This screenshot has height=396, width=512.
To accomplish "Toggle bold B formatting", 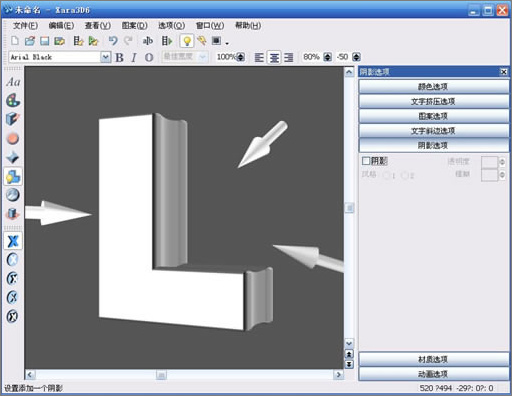I will click(119, 57).
